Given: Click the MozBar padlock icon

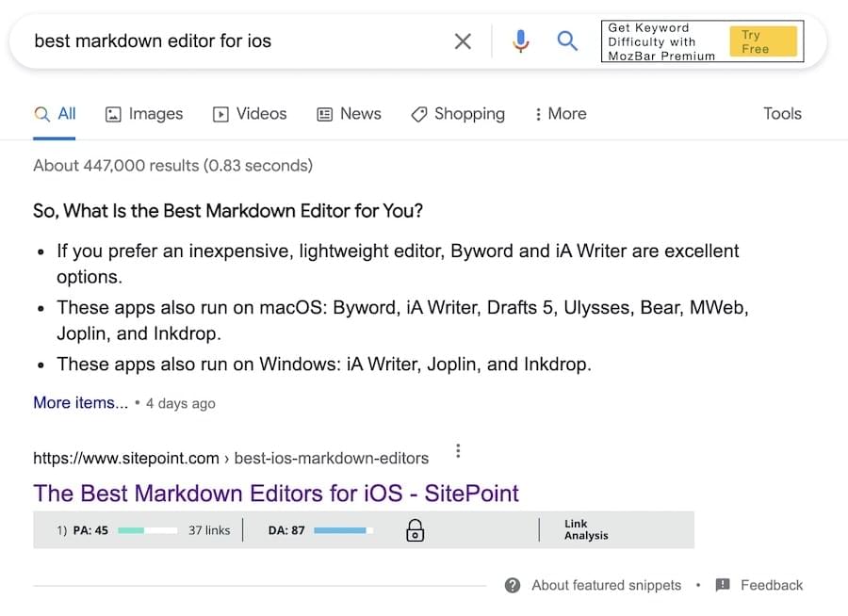Looking at the screenshot, I should (415, 531).
